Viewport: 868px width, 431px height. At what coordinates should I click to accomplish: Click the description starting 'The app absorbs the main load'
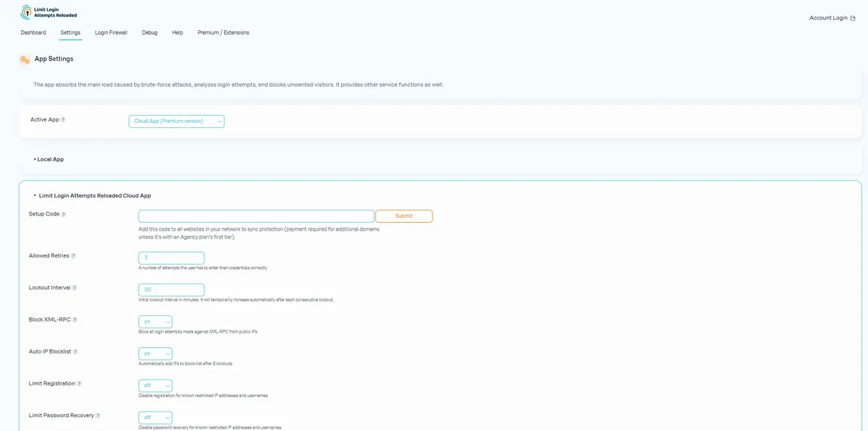pos(239,85)
